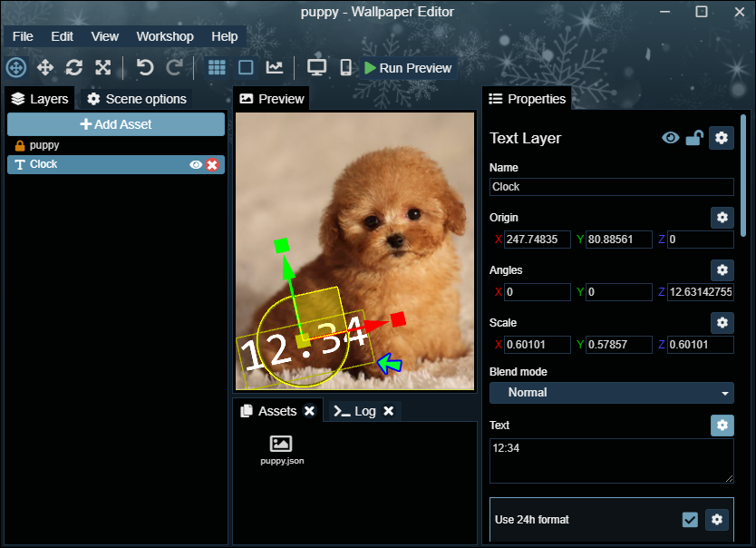Open Text Layer settings gear
This screenshot has height=548, width=756.
click(x=722, y=138)
